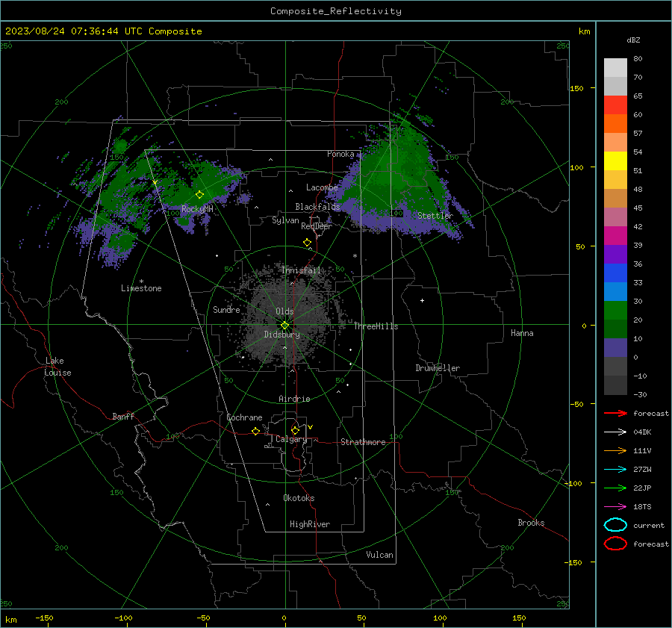Click the red forecast ellipse in legend

[x=615, y=544]
